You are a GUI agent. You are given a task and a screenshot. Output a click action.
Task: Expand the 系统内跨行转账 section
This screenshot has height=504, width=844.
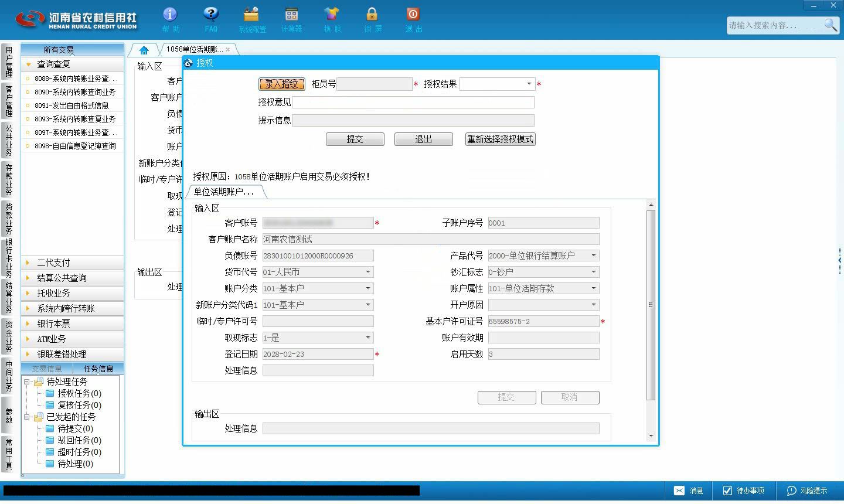(x=73, y=308)
